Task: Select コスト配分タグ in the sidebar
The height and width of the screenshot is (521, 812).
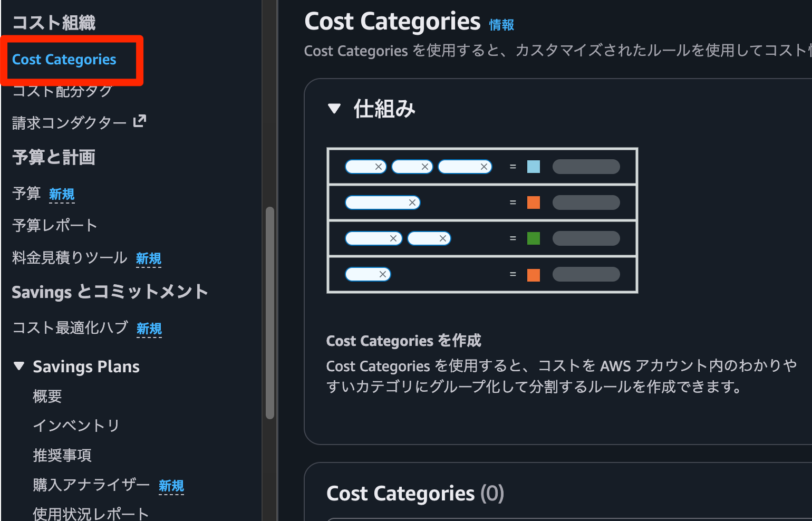Action: tap(61, 91)
